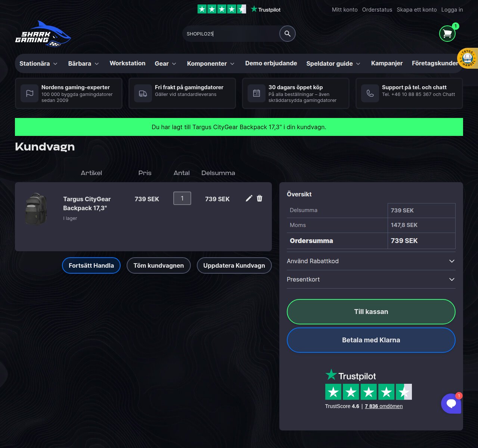This screenshot has width=478, height=448.
Task: Expand the Presentkort section
Action: coord(371,279)
